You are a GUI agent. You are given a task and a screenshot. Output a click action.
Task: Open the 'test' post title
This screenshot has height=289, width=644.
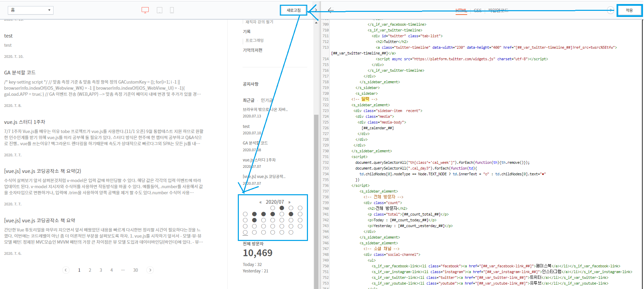click(x=8, y=36)
